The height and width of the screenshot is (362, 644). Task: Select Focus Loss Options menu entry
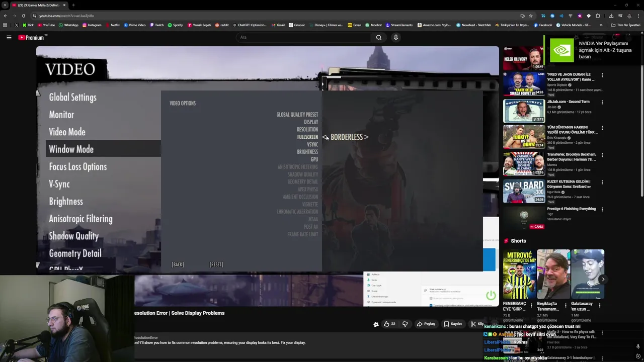tap(77, 167)
